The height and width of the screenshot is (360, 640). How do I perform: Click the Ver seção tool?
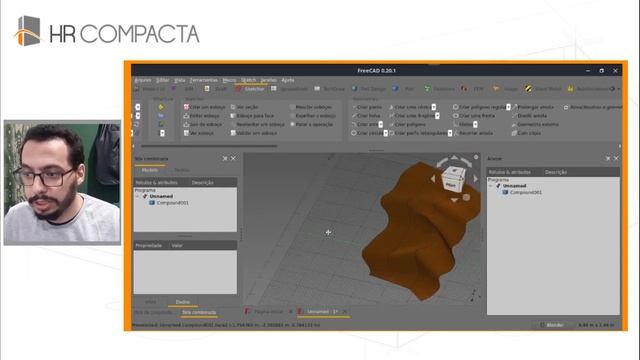pos(244,107)
